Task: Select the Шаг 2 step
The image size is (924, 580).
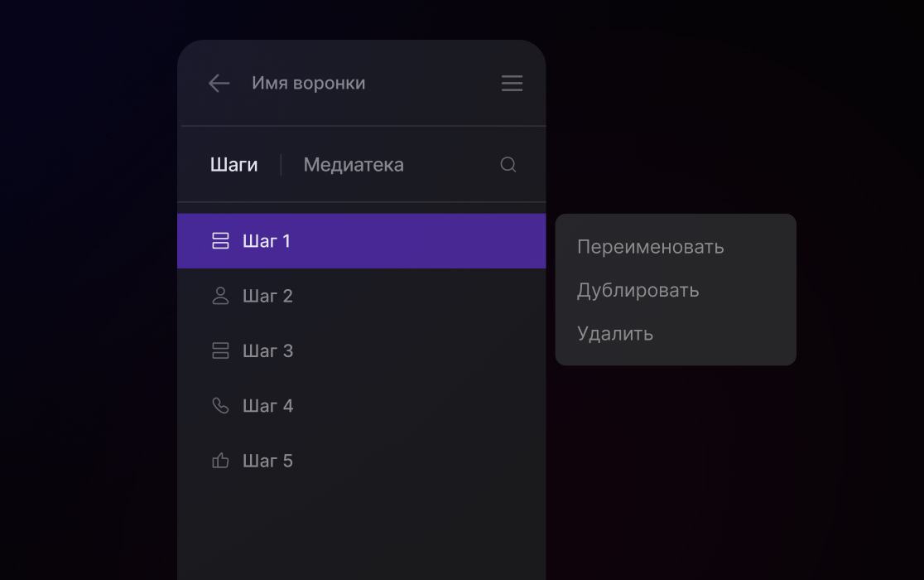Action: pos(362,296)
